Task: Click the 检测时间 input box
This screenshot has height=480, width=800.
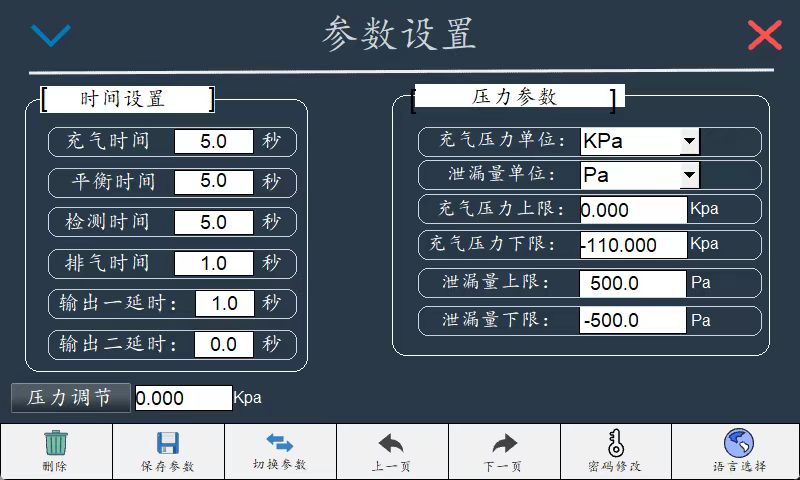Action: [214, 222]
